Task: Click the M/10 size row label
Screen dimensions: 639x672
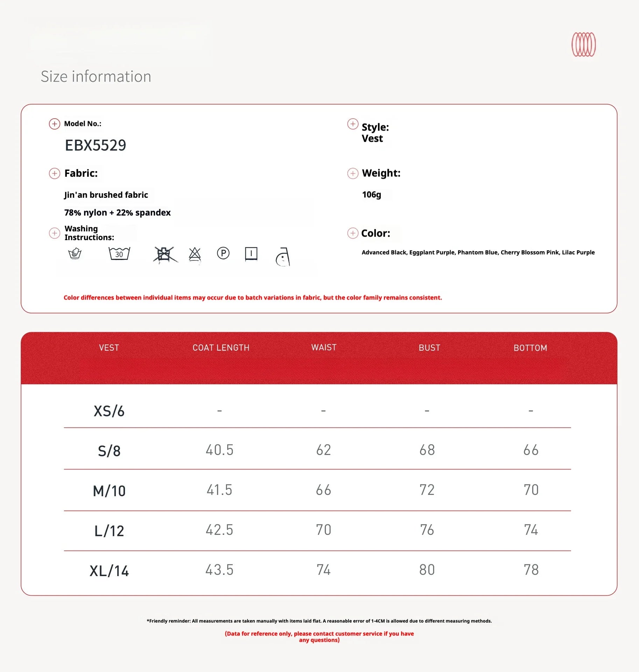Action: (x=109, y=491)
